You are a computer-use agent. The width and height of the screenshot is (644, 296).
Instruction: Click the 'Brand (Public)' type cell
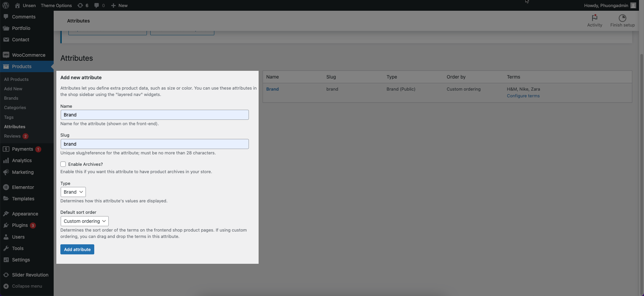tap(401, 89)
